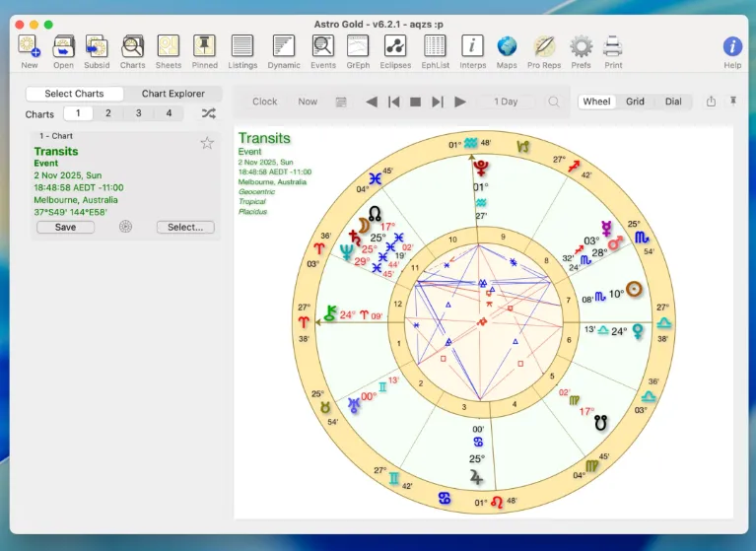The height and width of the screenshot is (551, 756).
Task: Click the Print printer icon
Action: click(613, 46)
